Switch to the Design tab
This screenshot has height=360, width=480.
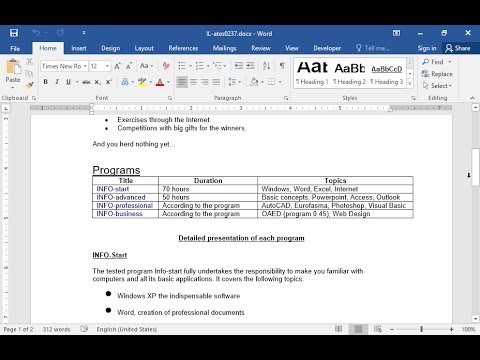(111, 48)
